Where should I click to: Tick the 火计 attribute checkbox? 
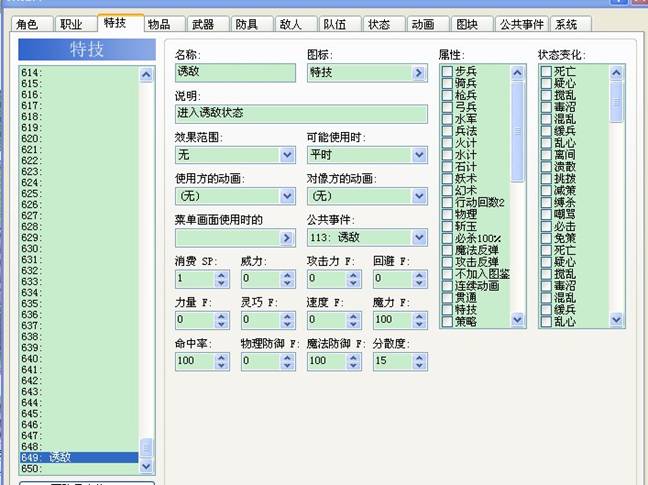coord(447,143)
